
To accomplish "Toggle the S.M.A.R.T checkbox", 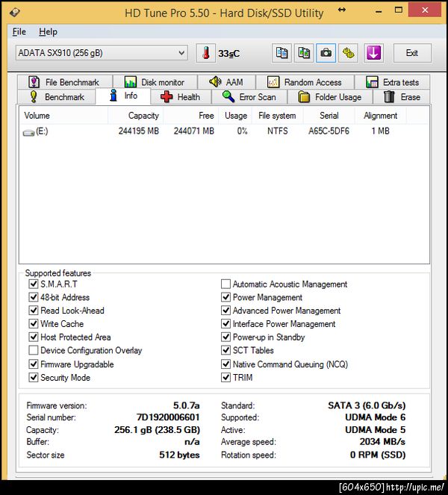I will [34, 284].
